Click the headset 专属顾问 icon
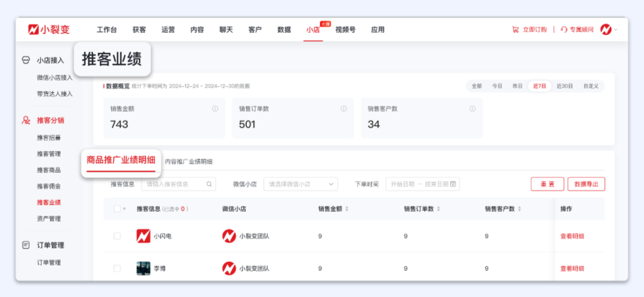Image resolution: width=644 pixels, height=297 pixels. (x=563, y=29)
